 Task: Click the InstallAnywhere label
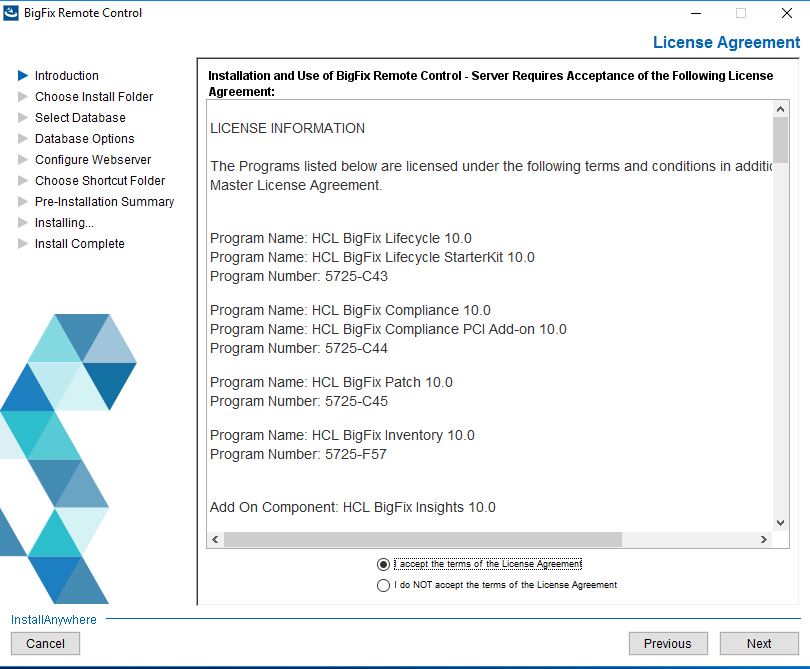pos(54,619)
